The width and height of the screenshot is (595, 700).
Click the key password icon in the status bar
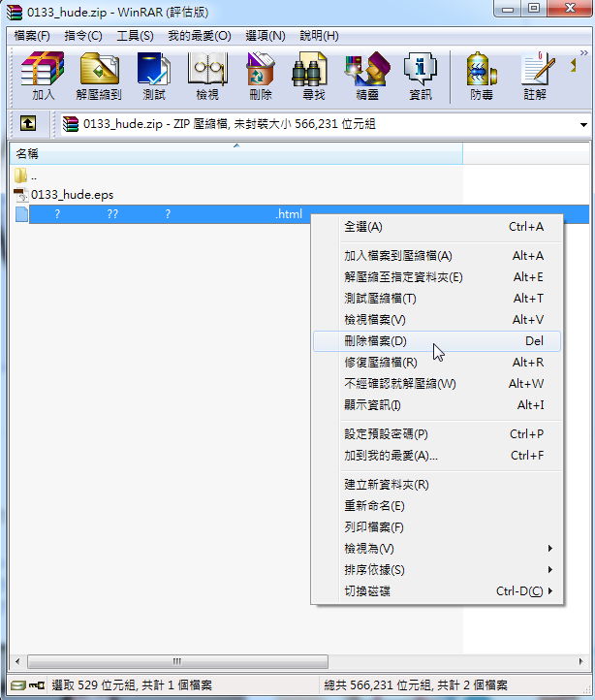[x=37, y=684]
